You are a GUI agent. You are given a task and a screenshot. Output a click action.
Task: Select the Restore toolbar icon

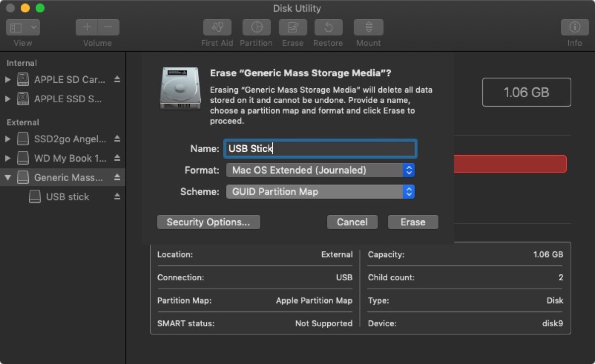[x=328, y=27]
